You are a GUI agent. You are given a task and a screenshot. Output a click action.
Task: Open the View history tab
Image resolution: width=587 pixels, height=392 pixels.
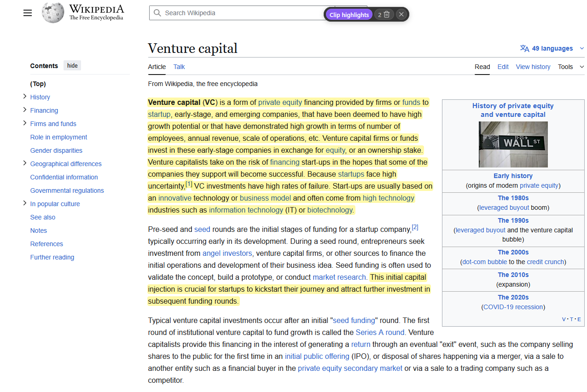(x=533, y=67)
